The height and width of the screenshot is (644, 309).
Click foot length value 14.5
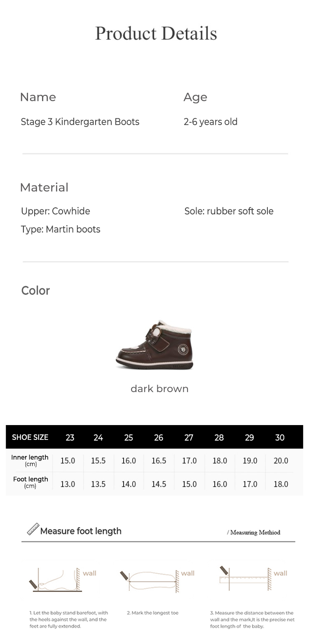click(x=159, y=484)
